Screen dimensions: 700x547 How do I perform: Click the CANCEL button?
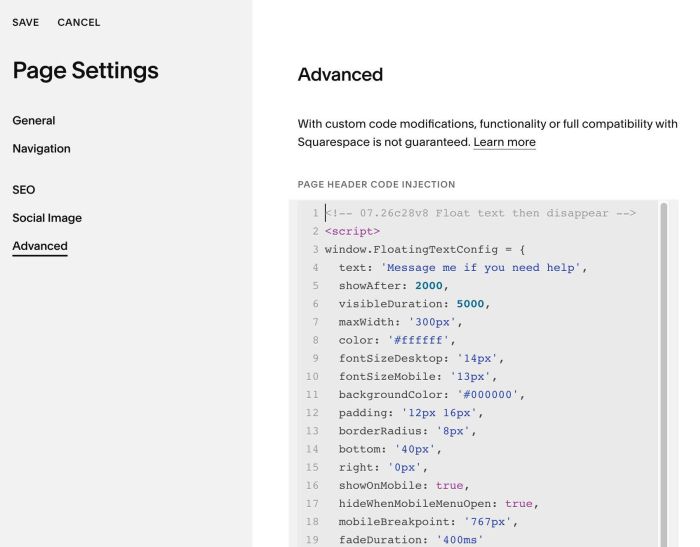click(79, 22)
